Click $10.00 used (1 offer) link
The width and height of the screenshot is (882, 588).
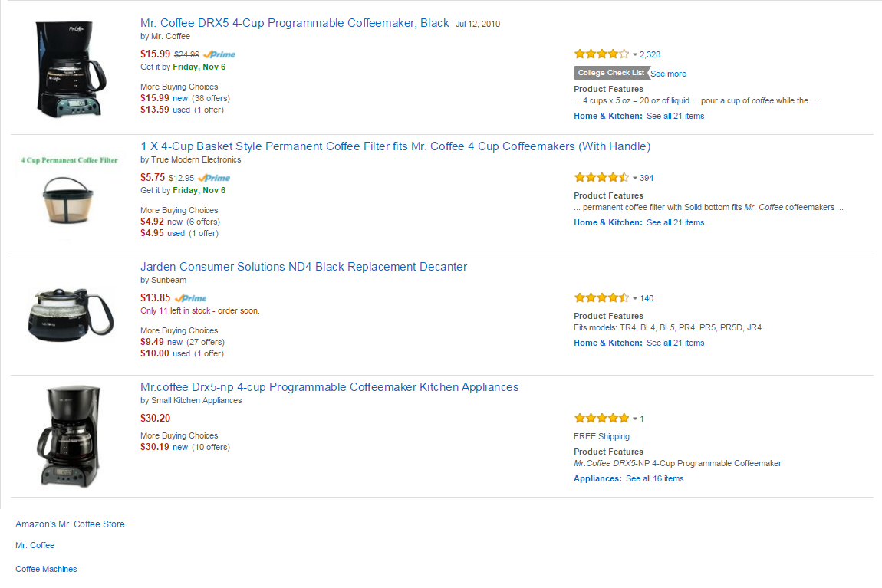click(182, 353)
